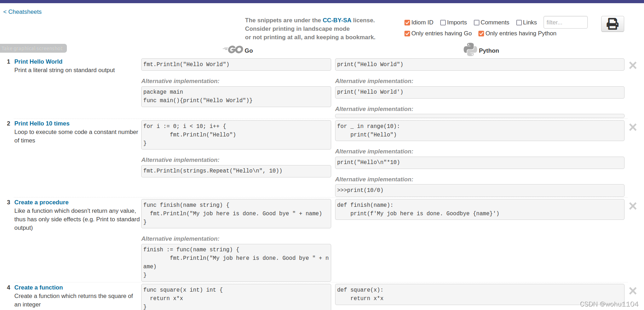Image resolution: width=644 pixels, height=310 pixels.
Task: Remove the Print Hello 10 times row
Action: tap(633, 127)
